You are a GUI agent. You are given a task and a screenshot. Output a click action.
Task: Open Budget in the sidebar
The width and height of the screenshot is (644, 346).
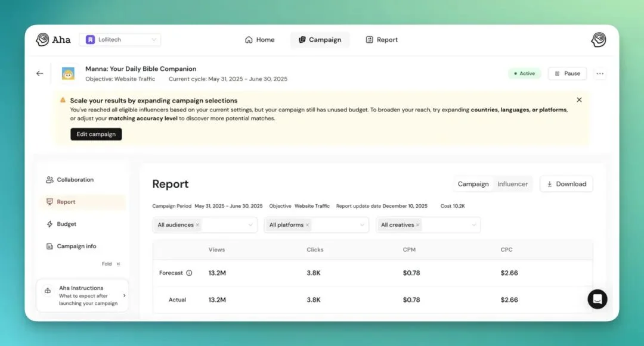tap(66, 225)
